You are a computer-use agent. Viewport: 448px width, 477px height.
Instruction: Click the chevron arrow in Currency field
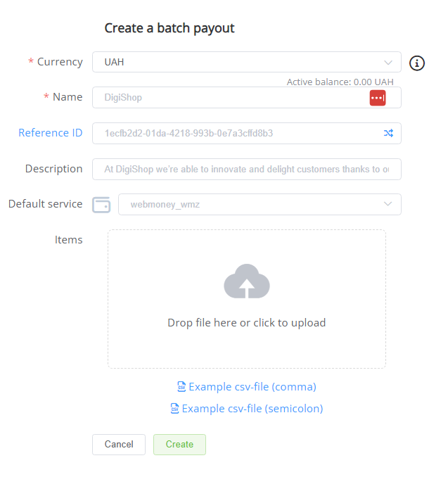(x=388, y=62)
